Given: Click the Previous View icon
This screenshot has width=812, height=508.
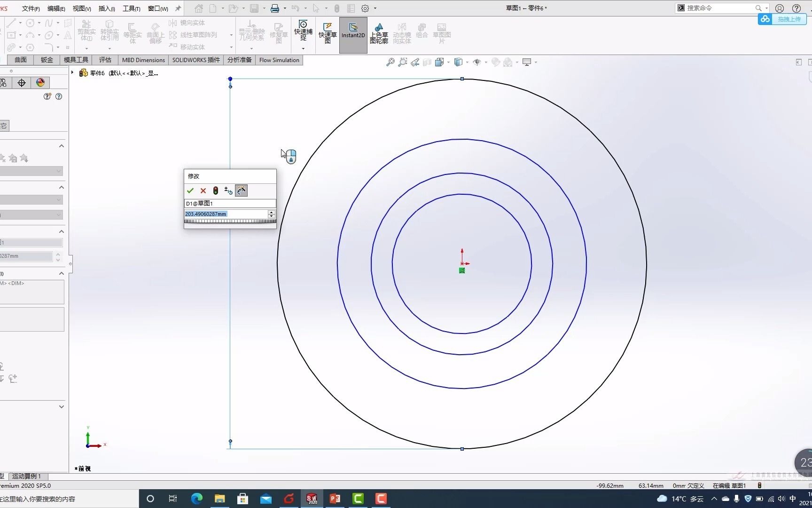Looking at the screenshot, I should pyautogui.click(x=414, y=62).
